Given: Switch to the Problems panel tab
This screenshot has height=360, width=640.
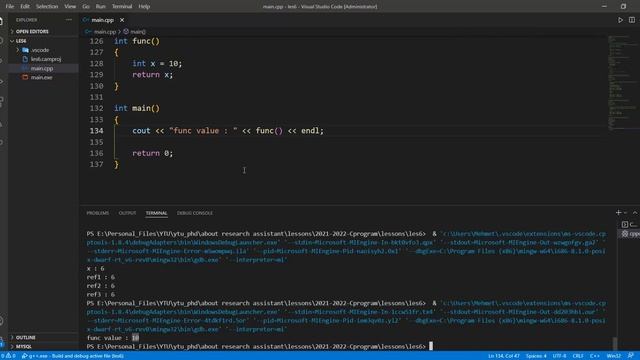Looking at the screenshot, I should 98,213.
